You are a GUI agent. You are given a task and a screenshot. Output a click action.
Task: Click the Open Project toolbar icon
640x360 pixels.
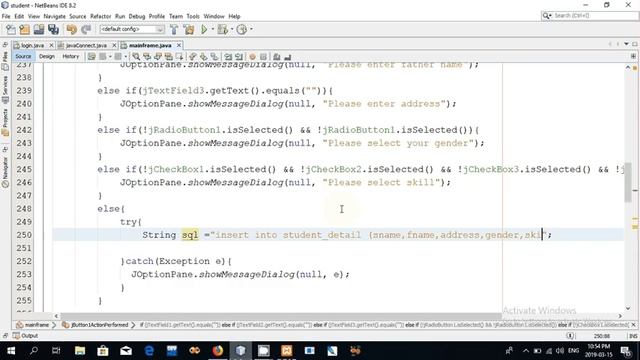[39, 29]
